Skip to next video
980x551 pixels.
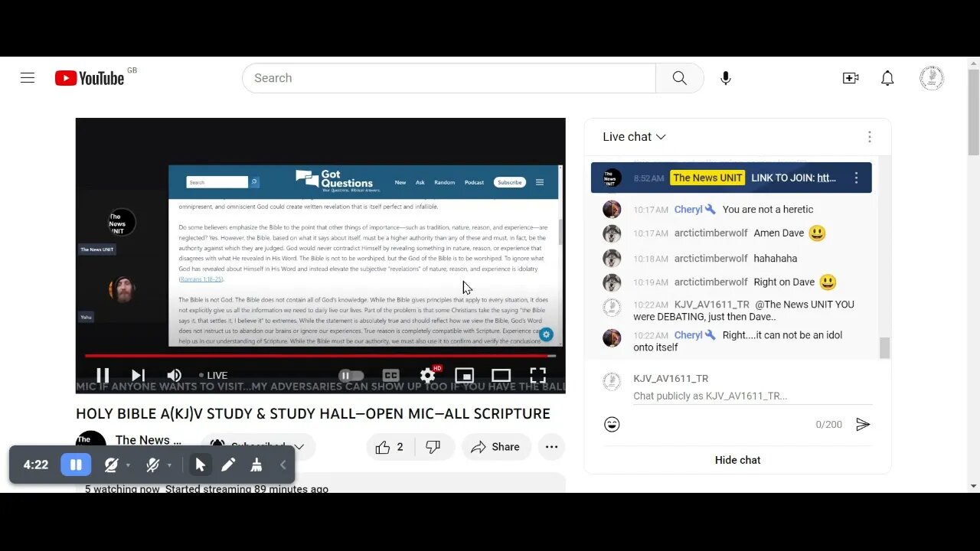[x=138, y=375]
